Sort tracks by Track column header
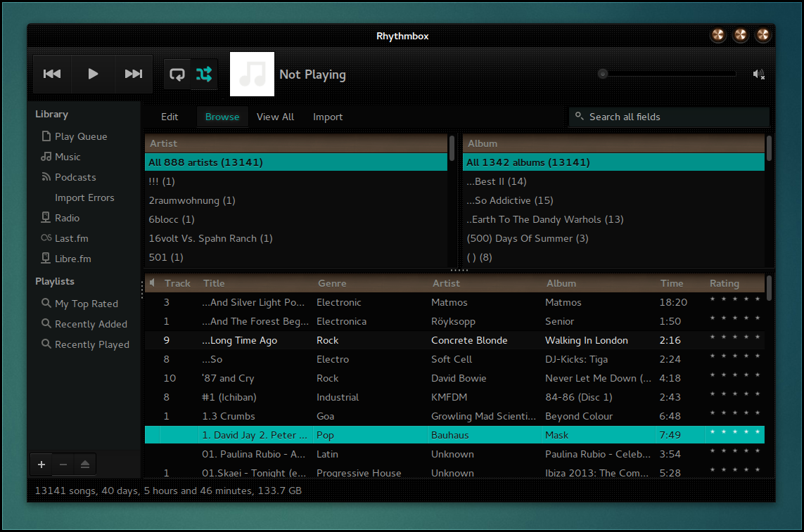Screen dimensions: 804x532 pyautogui.click(x=178, y=283)
